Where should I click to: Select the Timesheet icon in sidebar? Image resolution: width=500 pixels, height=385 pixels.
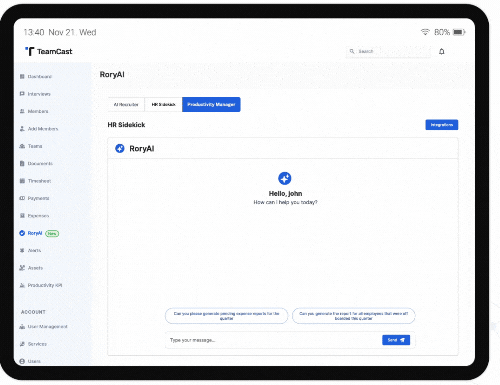click(x=22, y=181)
